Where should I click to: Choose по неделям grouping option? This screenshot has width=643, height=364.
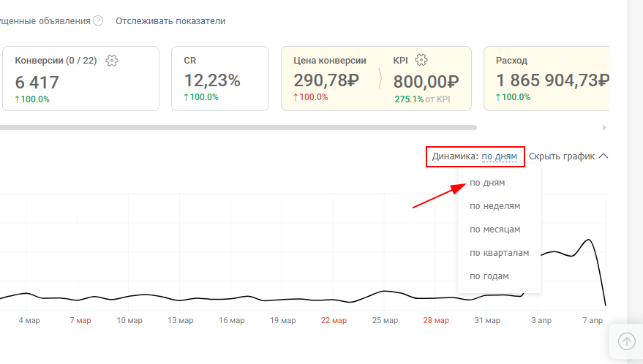495,206
